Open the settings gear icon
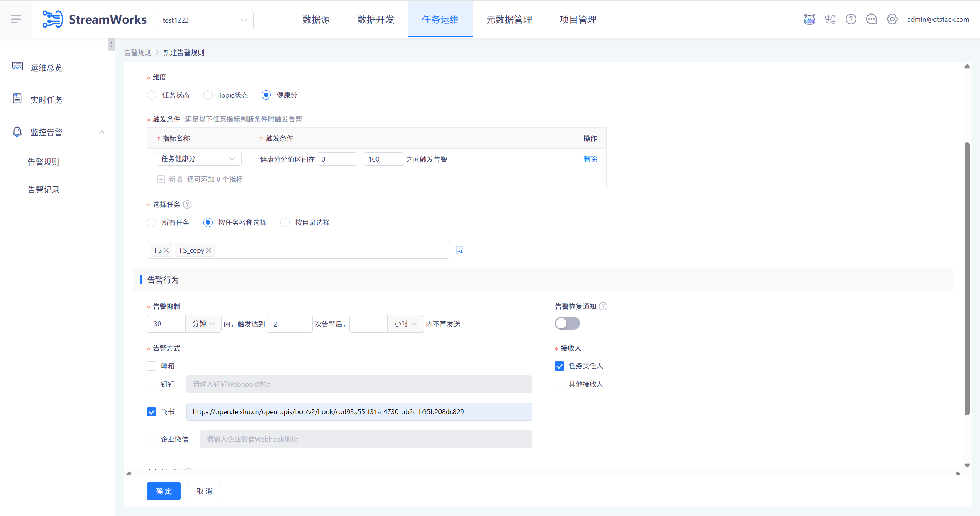Screen dimensions: 980x516 [x=892, y=19]
